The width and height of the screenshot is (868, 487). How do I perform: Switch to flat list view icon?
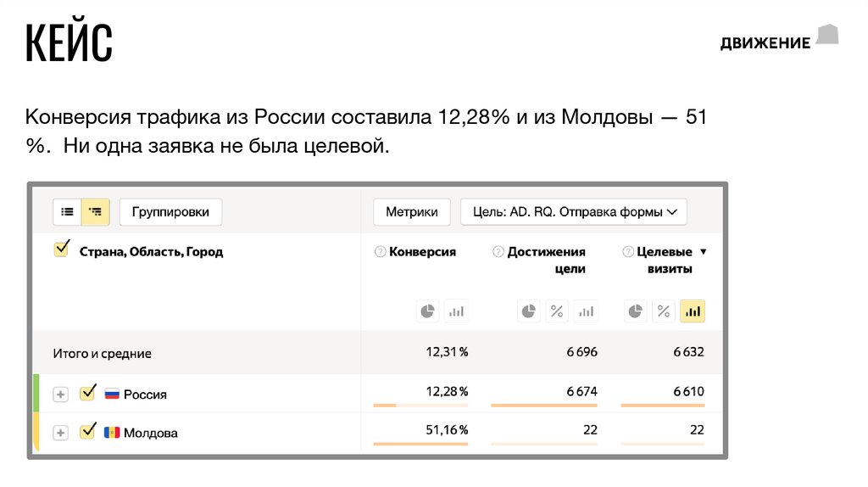(x=67, y=212)
